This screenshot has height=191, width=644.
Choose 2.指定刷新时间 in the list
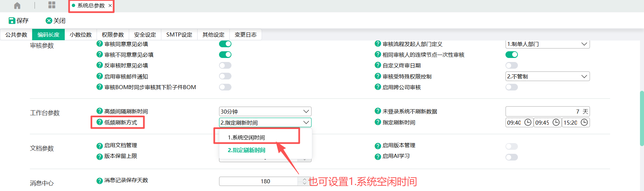(247, 150)
